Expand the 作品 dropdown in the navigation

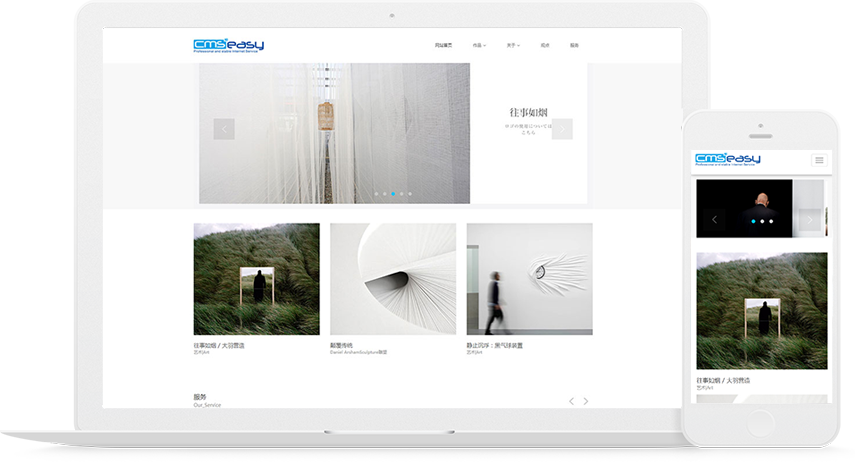pyautogui.click(x=479, y=46)
